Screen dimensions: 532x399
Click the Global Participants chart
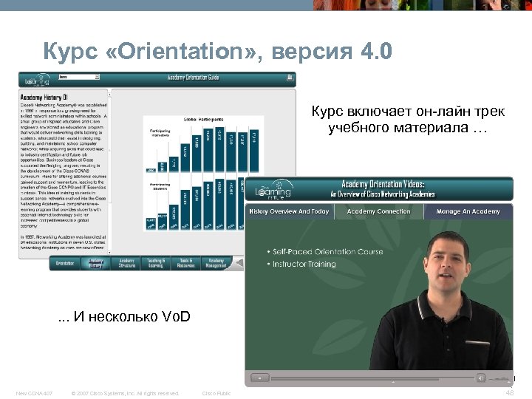tap(203, 173)
